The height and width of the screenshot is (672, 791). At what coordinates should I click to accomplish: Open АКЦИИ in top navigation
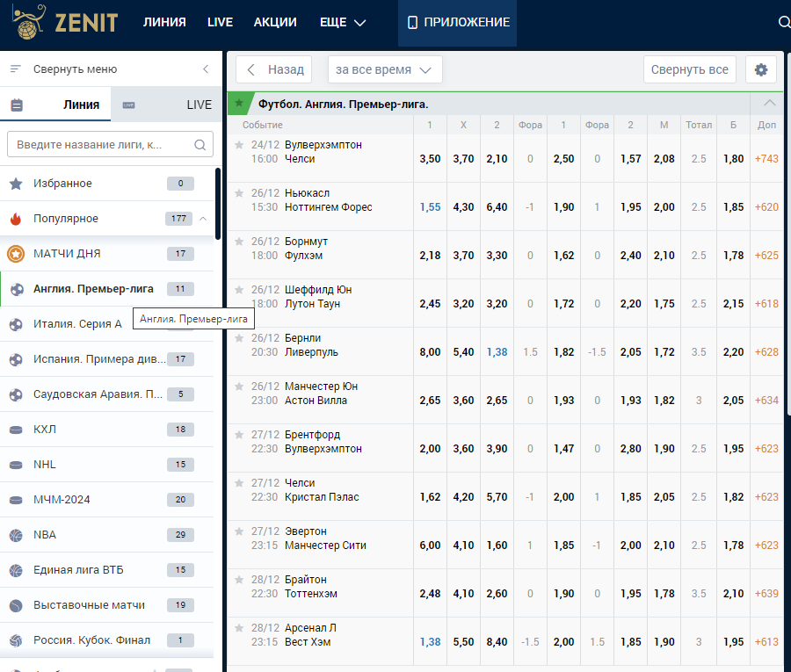tap(275, 22)
